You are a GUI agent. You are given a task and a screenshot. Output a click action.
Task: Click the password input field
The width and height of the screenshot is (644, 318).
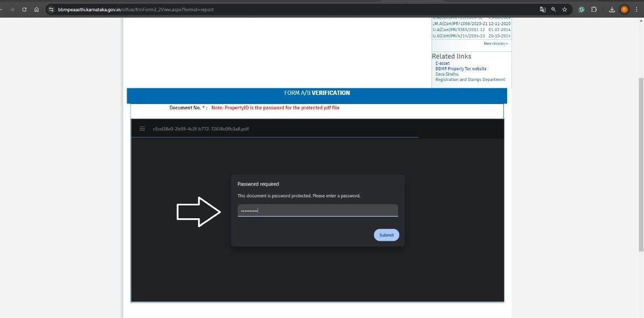[318, 210]
